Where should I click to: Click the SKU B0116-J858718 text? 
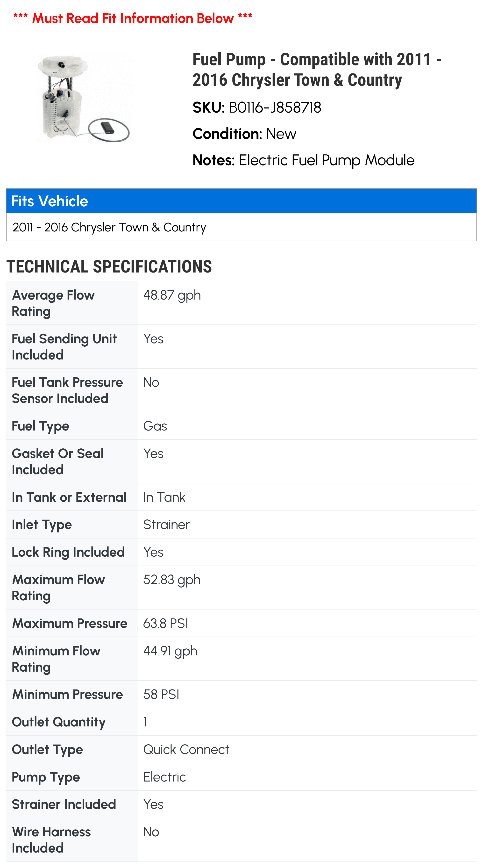coord(257,108)
